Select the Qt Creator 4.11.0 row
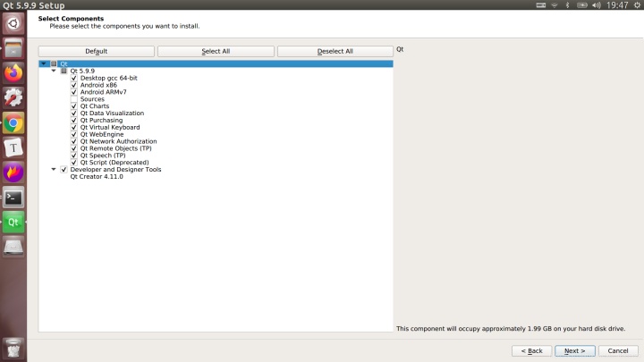Viewport: 644px width, 362px height. pyautogui.click(x=97, y=176)
